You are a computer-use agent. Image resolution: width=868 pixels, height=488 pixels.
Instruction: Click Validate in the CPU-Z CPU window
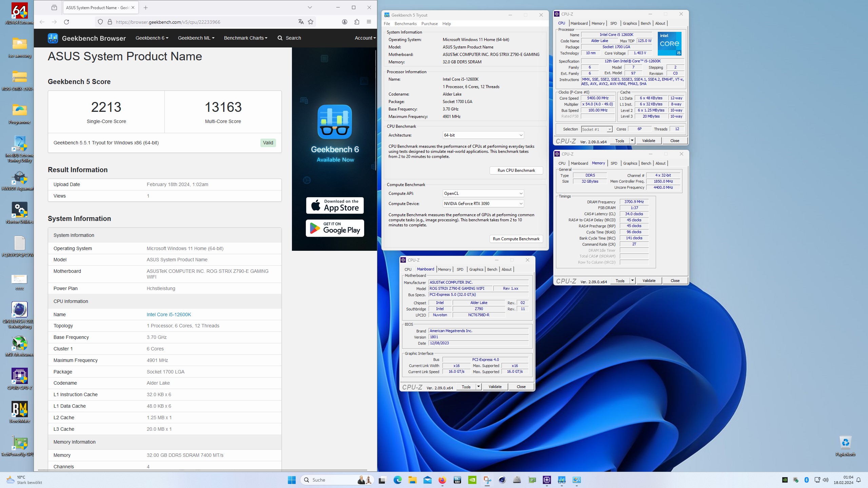pos(648,141)
